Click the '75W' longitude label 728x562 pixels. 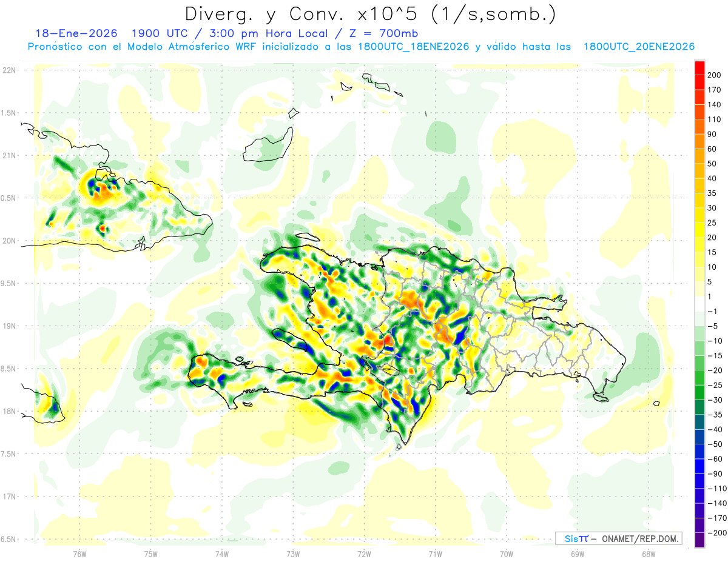coord(151,554)
